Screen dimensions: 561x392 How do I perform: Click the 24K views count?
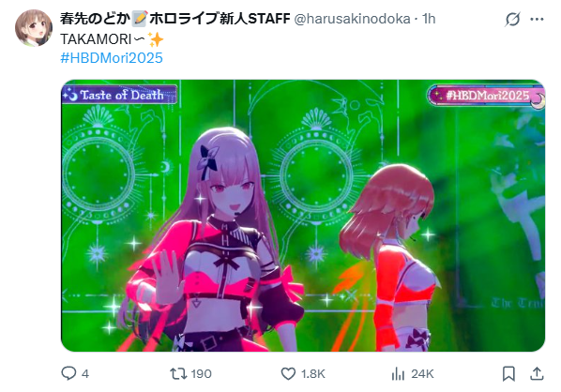[x=422, y=374]
